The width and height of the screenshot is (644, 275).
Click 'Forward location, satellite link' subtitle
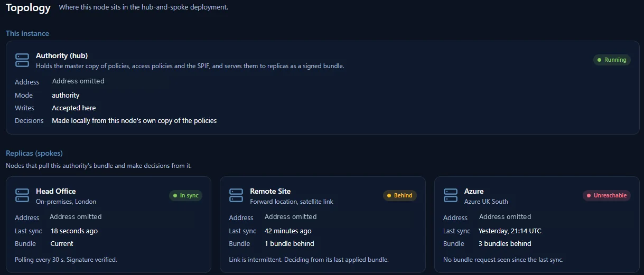coord(292,202)
